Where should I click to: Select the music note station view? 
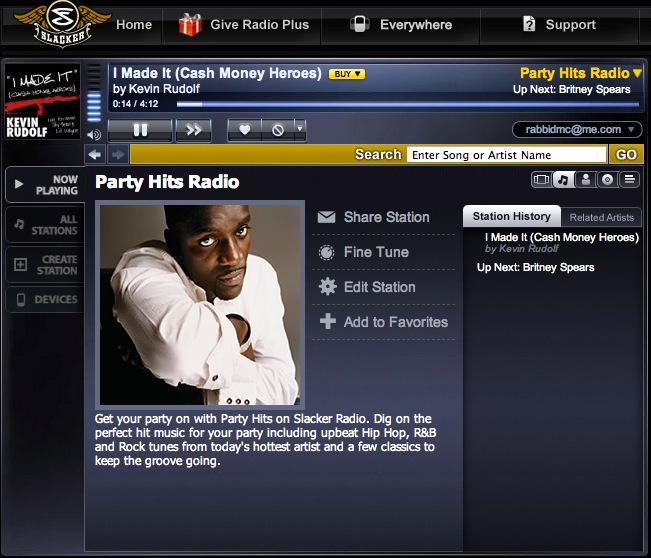click(563, 180)
